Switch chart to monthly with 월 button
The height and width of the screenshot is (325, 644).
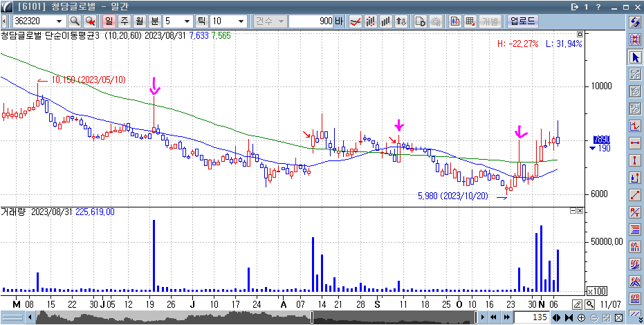(139, 21)
